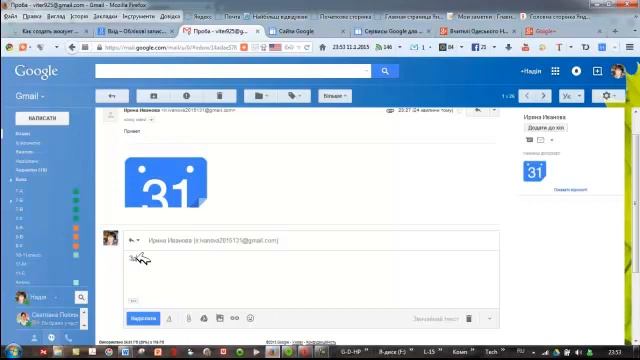640x360 pixels.
Task: Click into the Gmail search box
Action: point(233,71)
